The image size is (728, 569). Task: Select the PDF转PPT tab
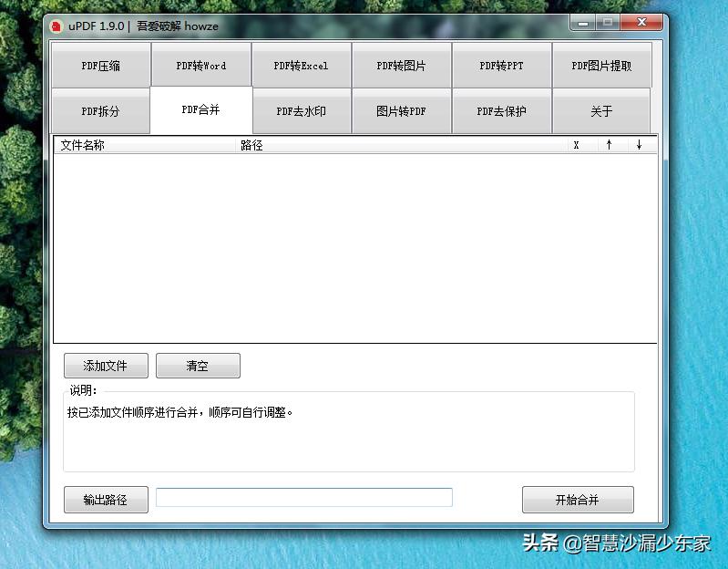[x=501, y=65]
